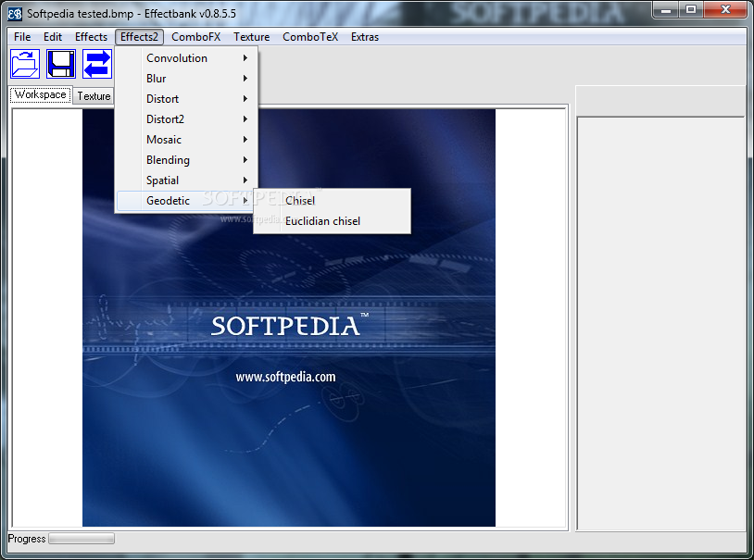This screenshot has height=560, width=754.
Task: Select the Geodetic submenu entry
Action: 186,201
